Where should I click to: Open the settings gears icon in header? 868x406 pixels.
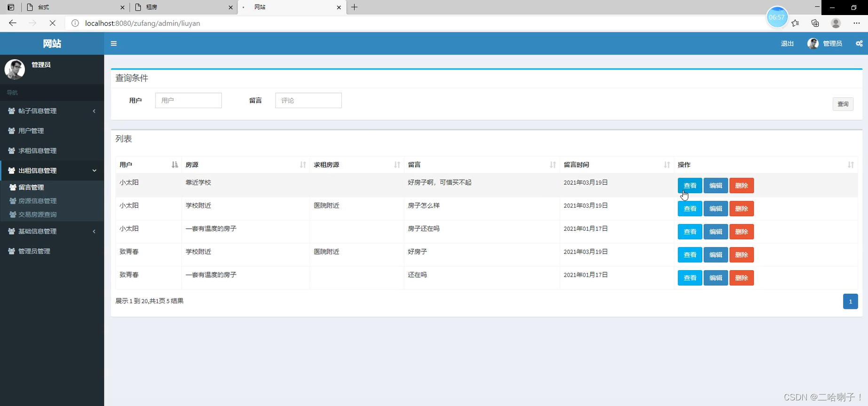tap(859, 44)
